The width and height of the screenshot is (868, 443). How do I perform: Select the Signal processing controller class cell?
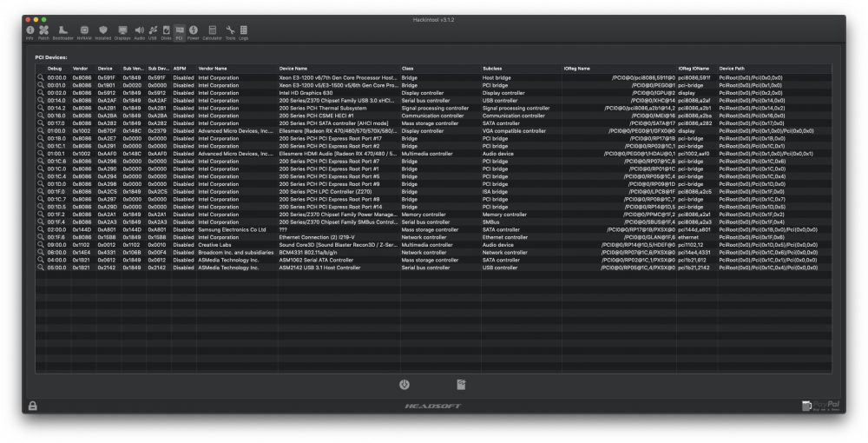pyautogui.click(x=435, y=108)
